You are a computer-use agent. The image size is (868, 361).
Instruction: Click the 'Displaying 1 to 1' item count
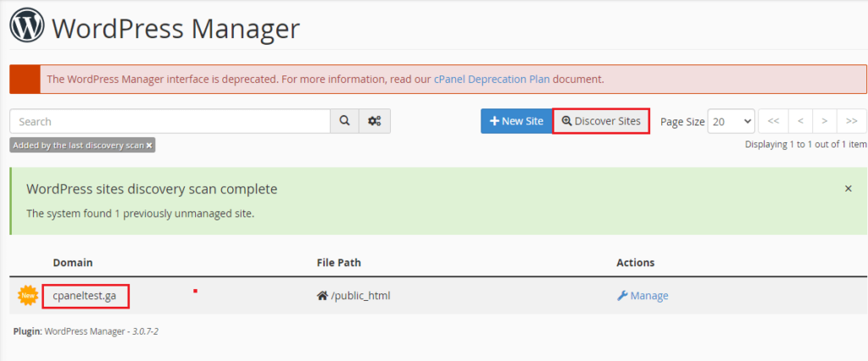(805, 144)
